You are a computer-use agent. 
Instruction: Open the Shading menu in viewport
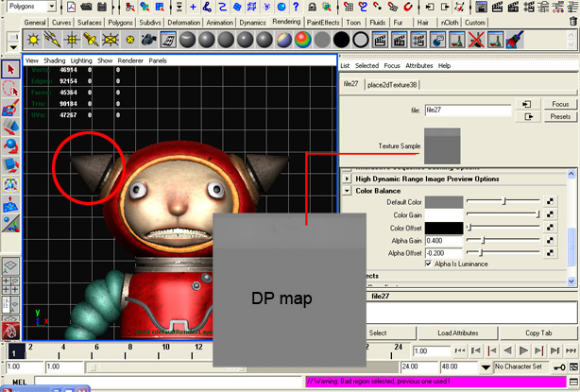click(x=55, y=60)
